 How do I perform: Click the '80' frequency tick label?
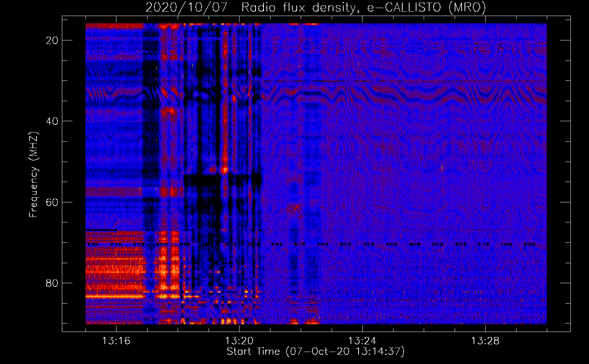click(52, 283)
